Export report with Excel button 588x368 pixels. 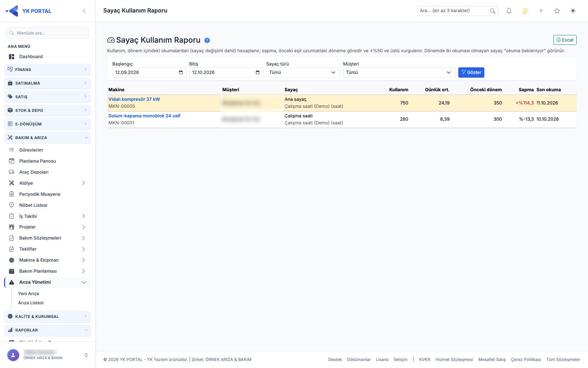[565, 40]
